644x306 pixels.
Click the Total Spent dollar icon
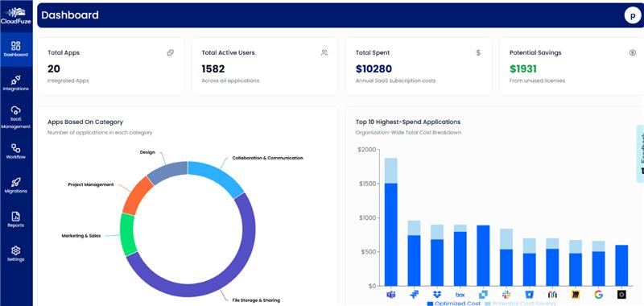(x=478, y=52)
